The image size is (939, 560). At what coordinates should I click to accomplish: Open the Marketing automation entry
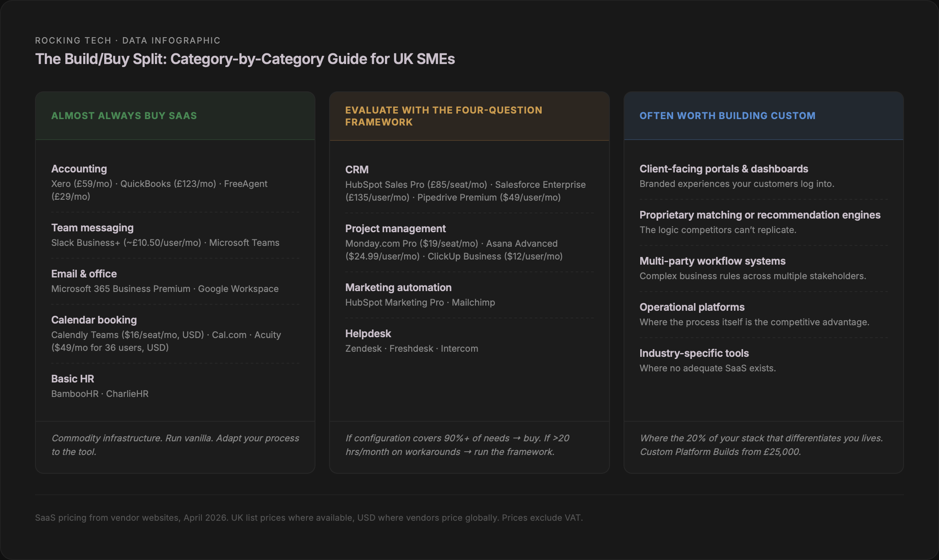pyautogui.click(x=398, y=287)
